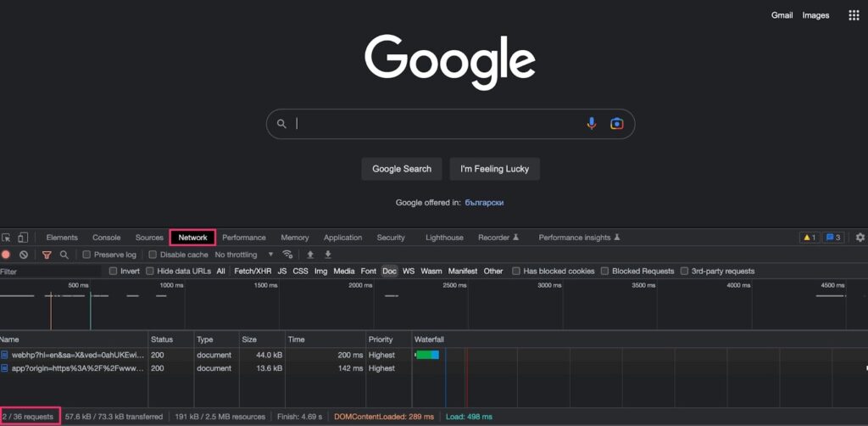Open the Google apps grid
Screen dimensions: 868x426
854,15
